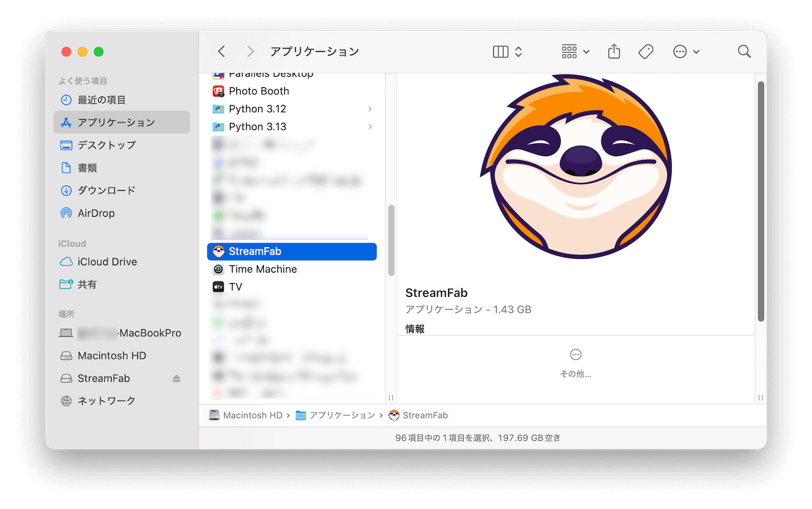Open AirDrop in the sidebar
The height and width of the screenshot is (509, 812).
[x=121, y=213]
